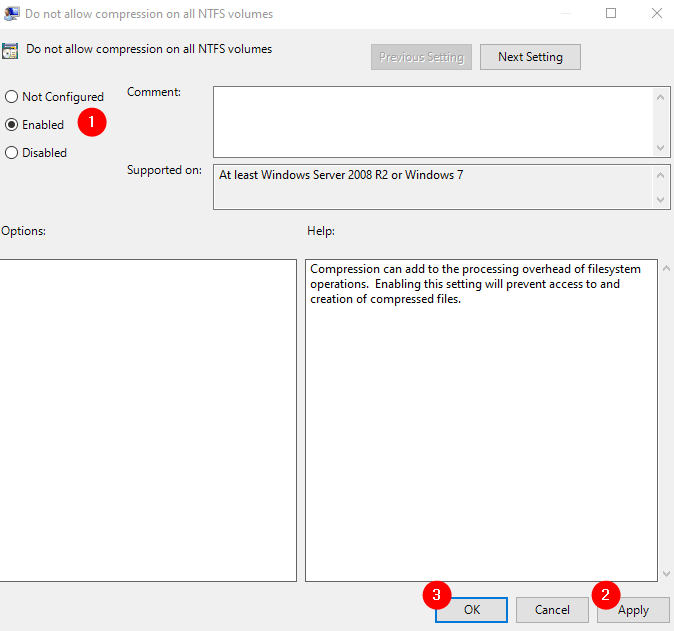This screenshot has height=631, width=674.
Task: Close the policy setting window
Action: coord(656,13)
